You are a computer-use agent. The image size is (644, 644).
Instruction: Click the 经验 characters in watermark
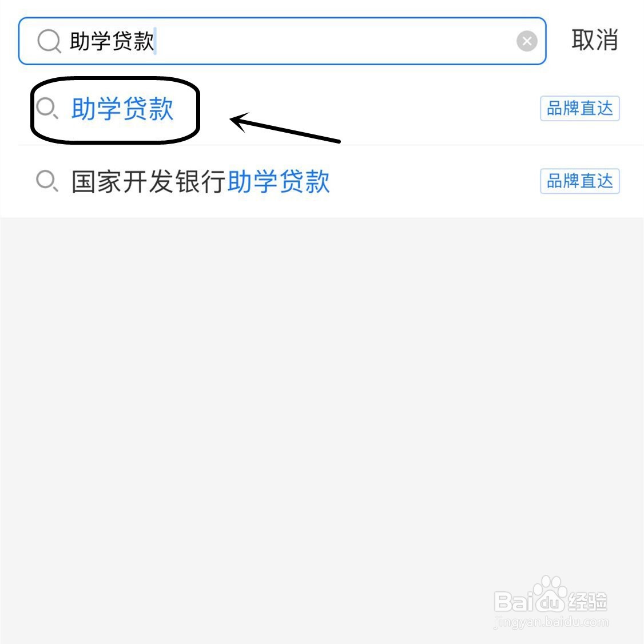click(587, 602)
